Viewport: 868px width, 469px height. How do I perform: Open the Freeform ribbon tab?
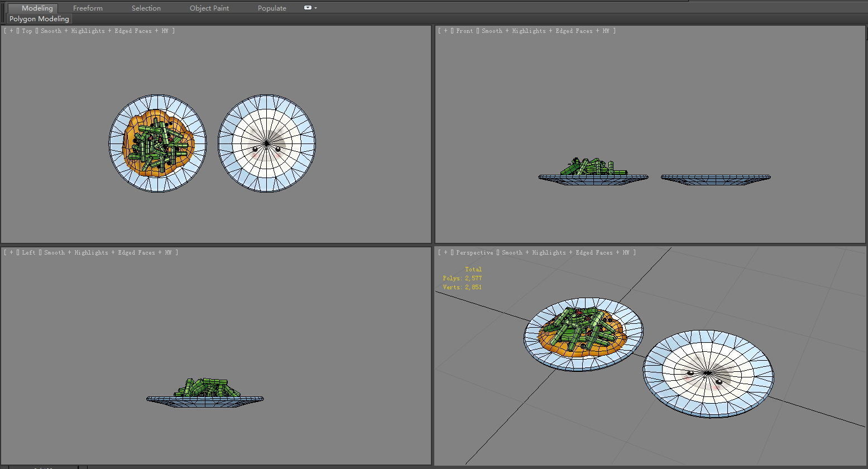tap(88, 8)
